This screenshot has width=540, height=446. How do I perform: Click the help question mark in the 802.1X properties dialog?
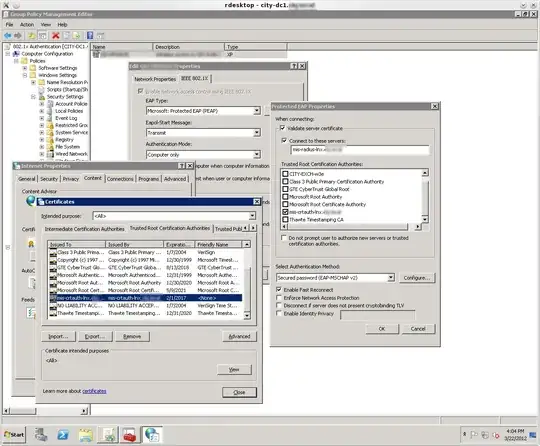pos(294,66)
